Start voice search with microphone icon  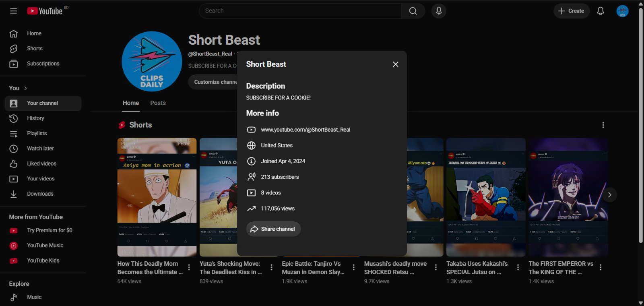tap(439, 11)
